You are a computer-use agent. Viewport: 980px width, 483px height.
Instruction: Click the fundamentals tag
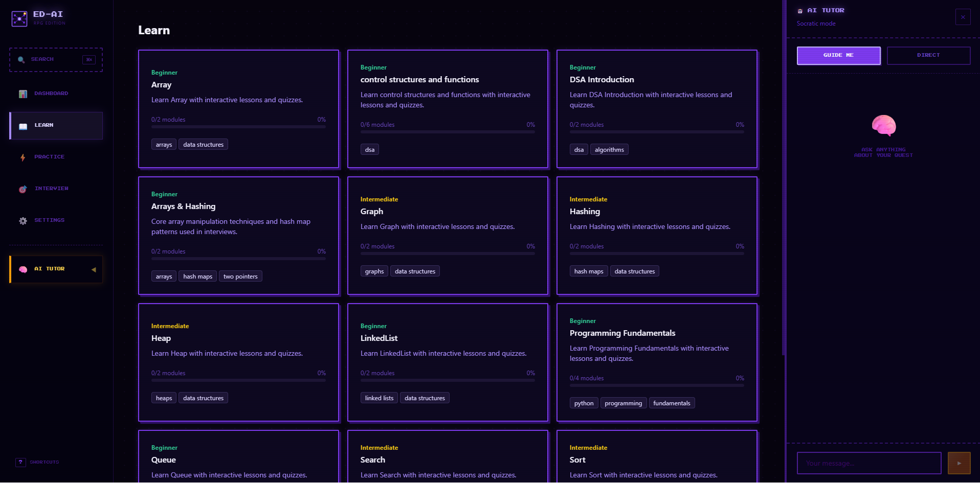(672, 403)
